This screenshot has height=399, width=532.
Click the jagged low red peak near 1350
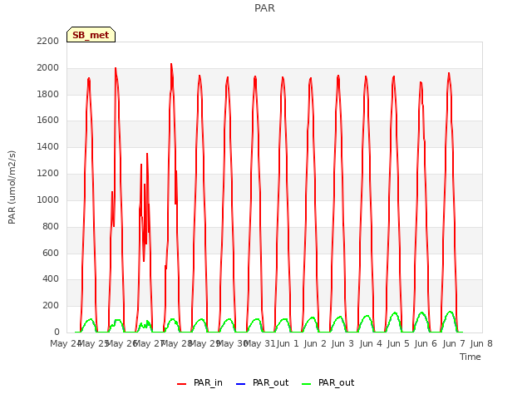[x=147, y=154]
